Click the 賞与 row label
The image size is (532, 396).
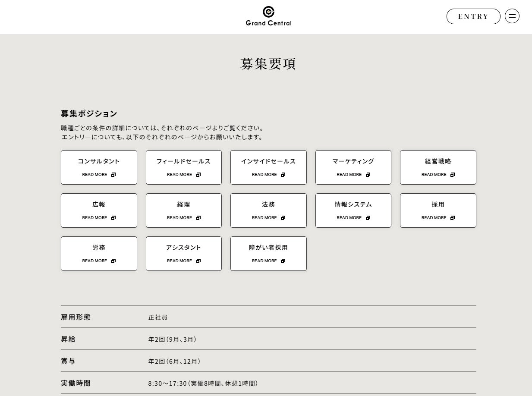coord(68,361)
